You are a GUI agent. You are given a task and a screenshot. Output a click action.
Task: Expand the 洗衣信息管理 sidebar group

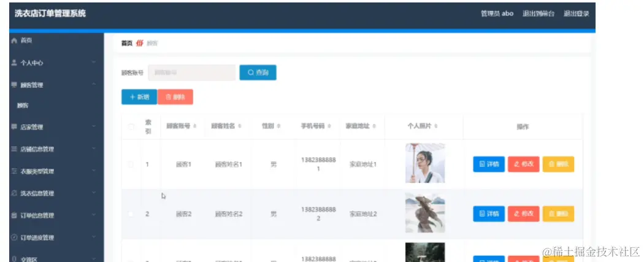coord(56,193)
